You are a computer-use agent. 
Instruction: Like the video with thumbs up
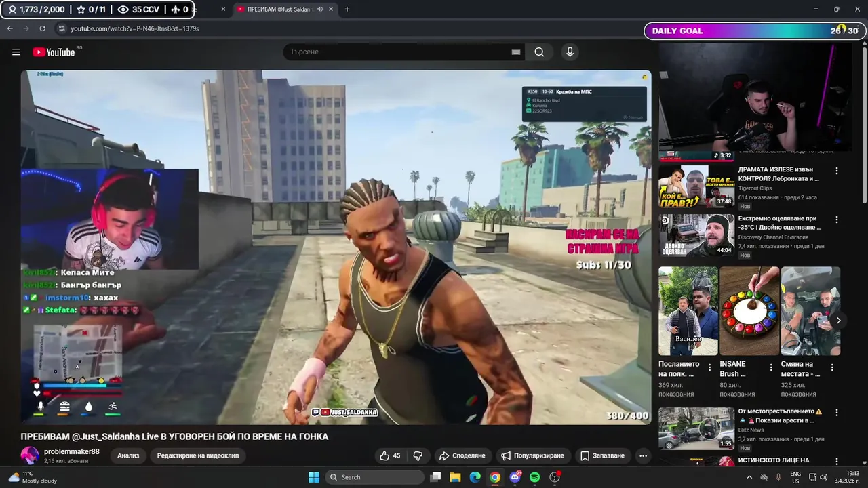point(390,455)
